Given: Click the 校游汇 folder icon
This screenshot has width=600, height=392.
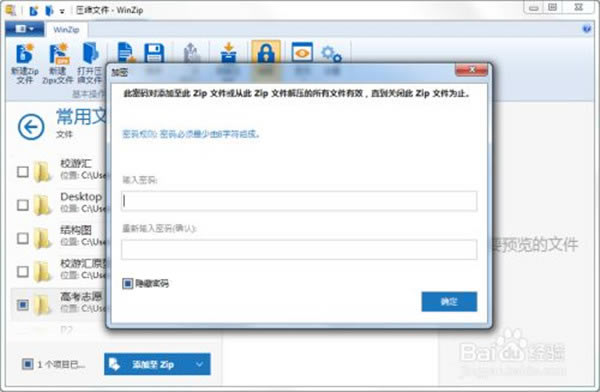Looking at the screenshot, I should click(42, 171).
